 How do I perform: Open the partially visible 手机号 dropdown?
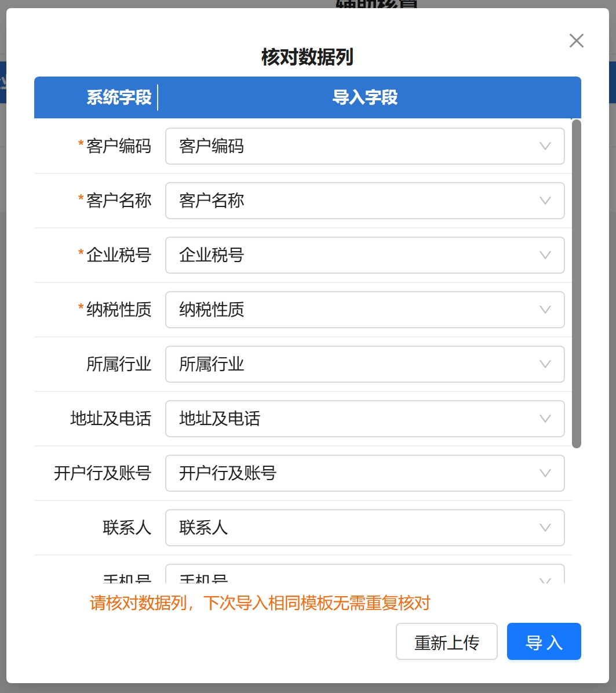(x=365, y=576)
